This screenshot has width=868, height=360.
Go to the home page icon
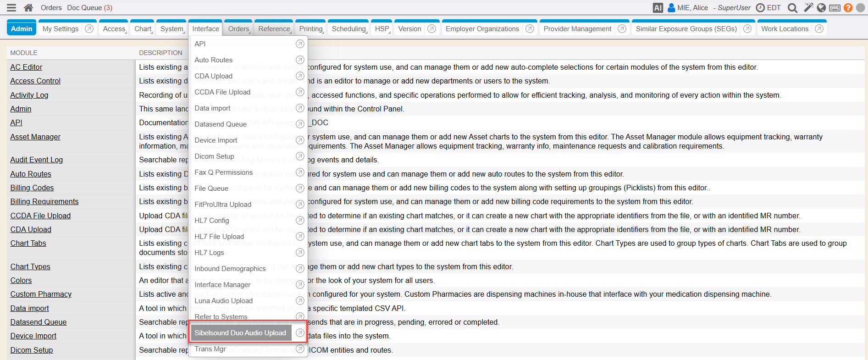28,8
